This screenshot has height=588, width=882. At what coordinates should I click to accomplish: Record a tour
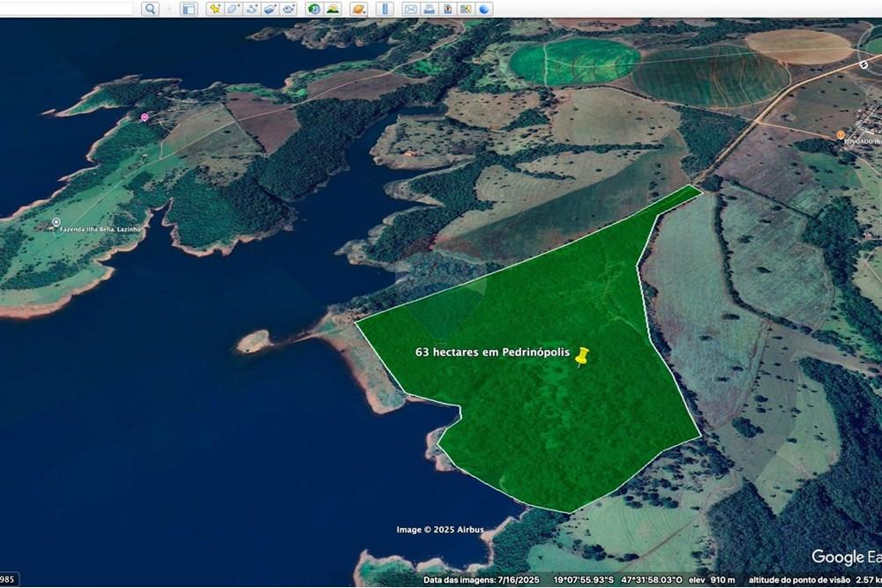288,9
